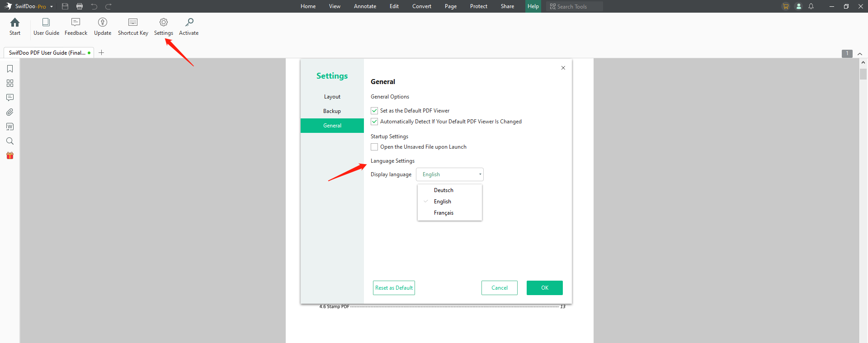Open the bookmark panel in left sidebar
This screenshot has width=868, height=343.
[x=10, y=69]
